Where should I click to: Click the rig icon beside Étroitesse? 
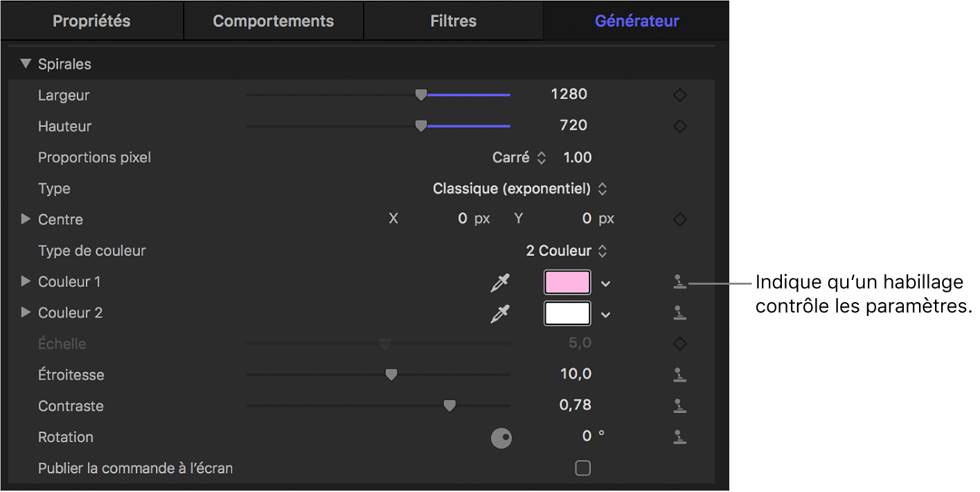(679, 375)
